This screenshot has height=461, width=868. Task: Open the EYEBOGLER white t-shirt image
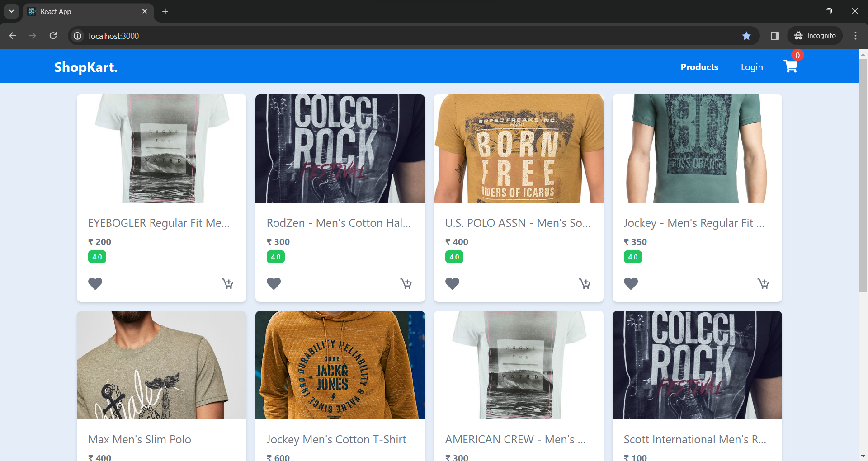pos(161,149)
